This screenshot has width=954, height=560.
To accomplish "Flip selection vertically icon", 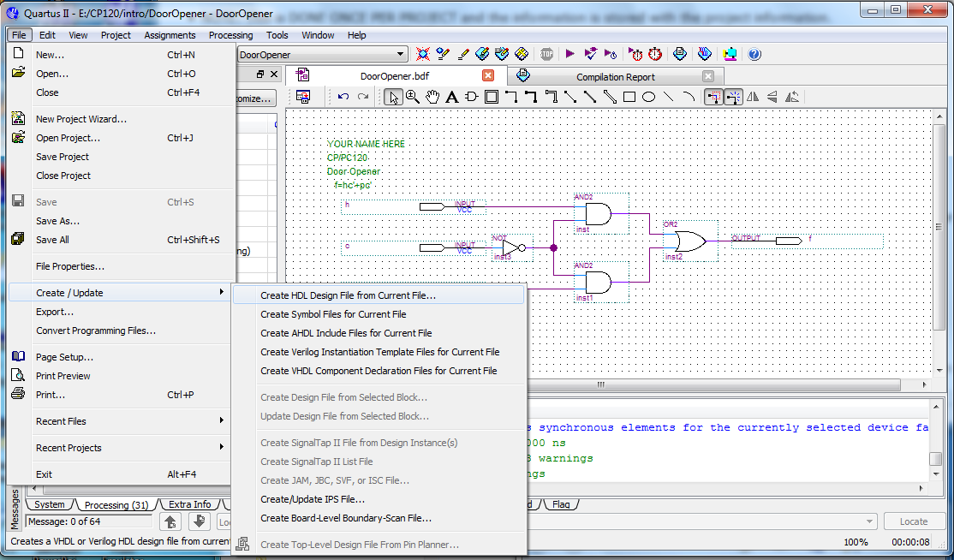I will pyautogui.click(x=772, y=97).
